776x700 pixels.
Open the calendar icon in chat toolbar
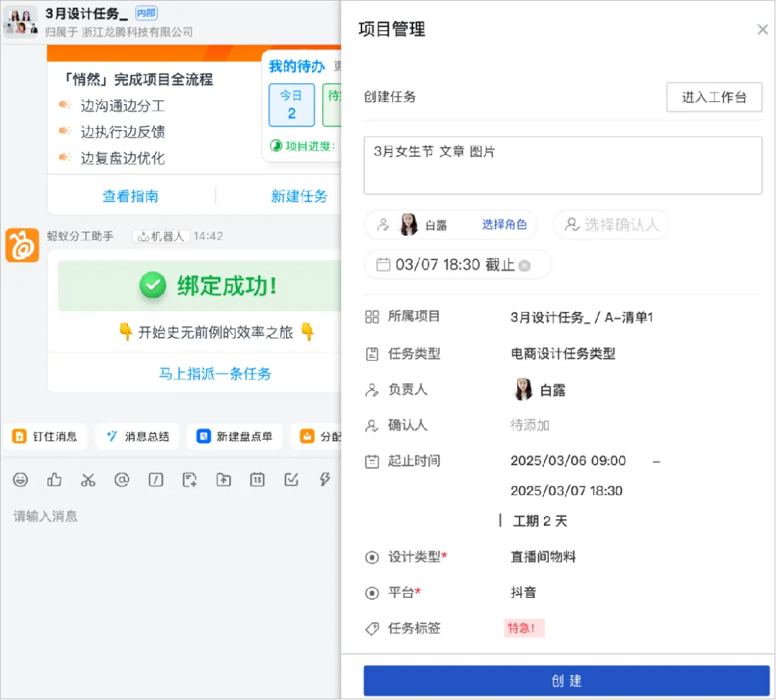(257, 479)
